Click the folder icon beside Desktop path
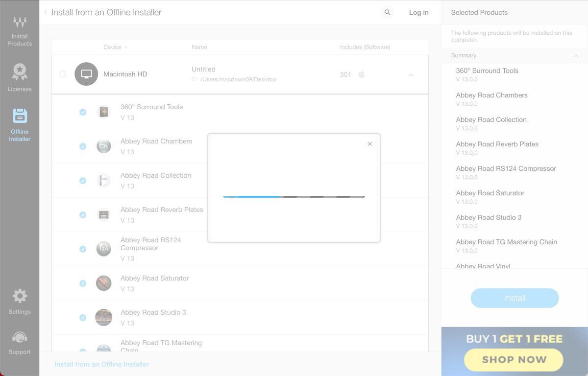The image size is (588, 376). click(195, 79)
